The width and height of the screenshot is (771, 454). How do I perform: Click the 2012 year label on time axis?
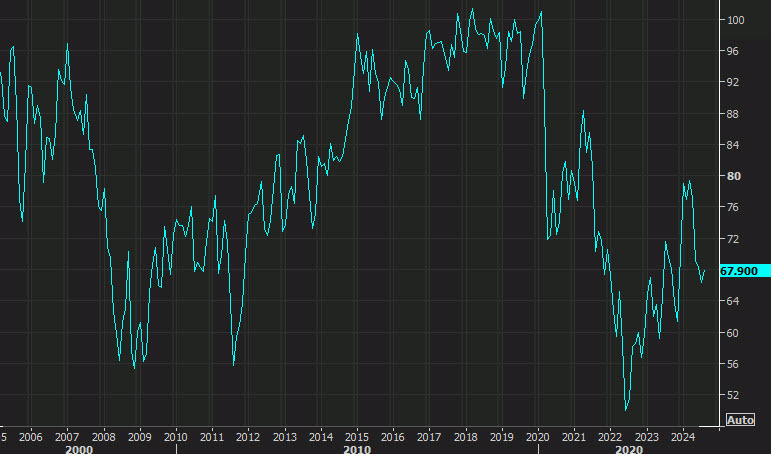248,437
